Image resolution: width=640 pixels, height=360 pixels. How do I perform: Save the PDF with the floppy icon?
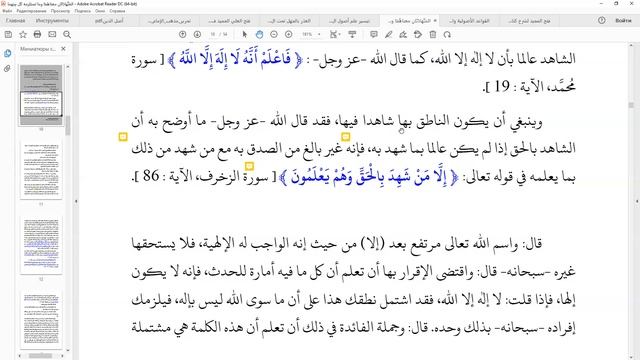click(8, 35)
